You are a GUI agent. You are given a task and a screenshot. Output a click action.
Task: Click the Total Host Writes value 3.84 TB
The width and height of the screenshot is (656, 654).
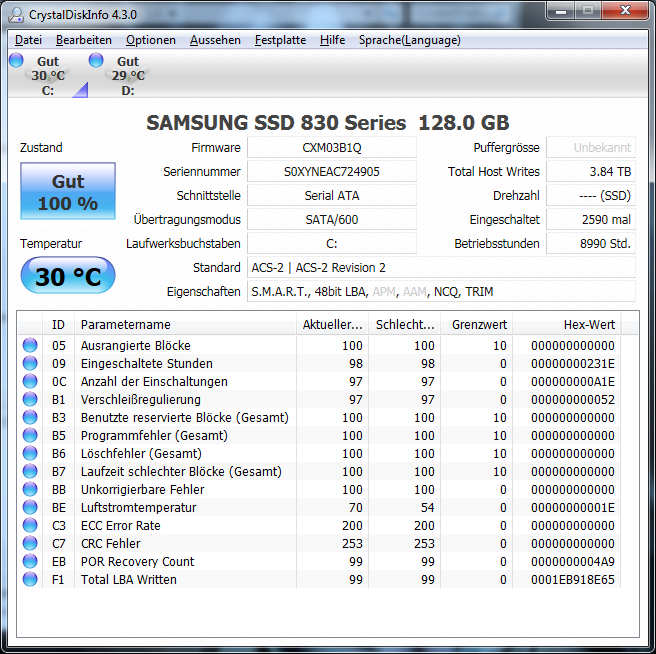coord(591,171)
